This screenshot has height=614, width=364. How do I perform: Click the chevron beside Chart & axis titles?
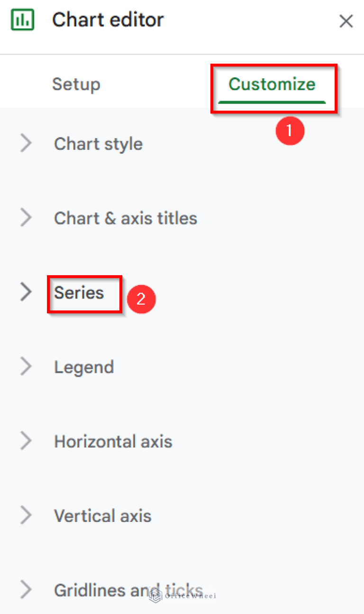pos(27,218)
